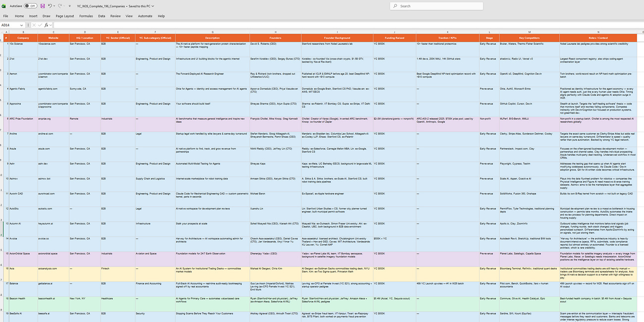Switch to the Insert tab
644x322 pixels.
pos(33,16)
